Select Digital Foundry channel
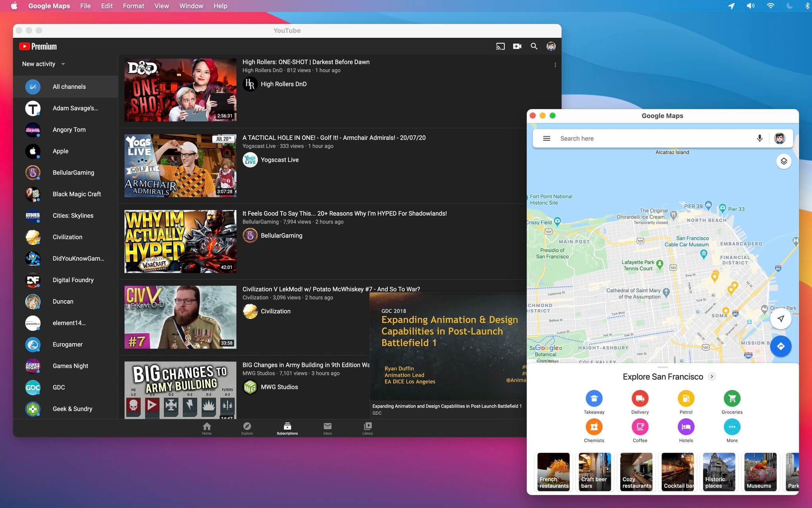 click(x=66, y=280)
